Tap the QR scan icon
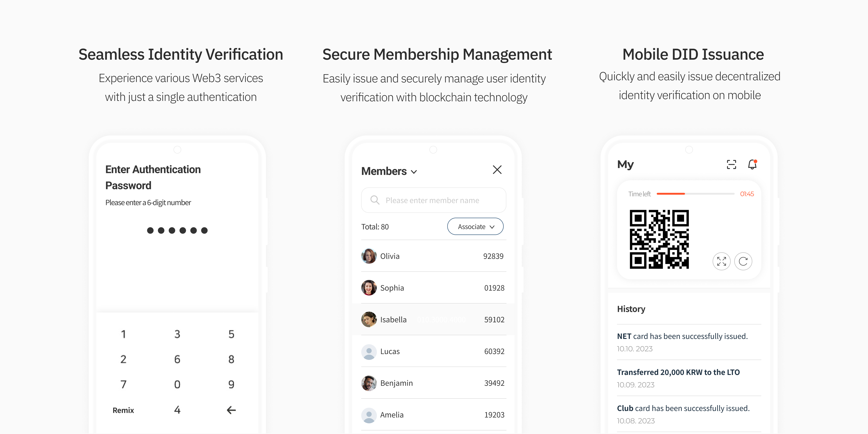The width and height of the screenshot is (868, 434). (731, 165)
